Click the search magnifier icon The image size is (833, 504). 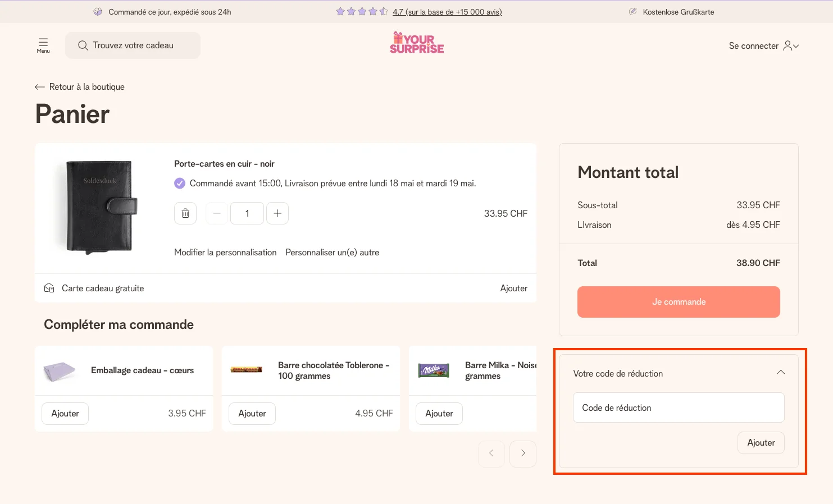(83, 45)
